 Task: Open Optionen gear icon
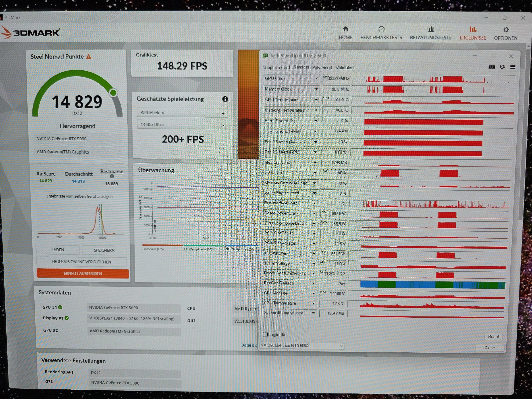tap(506, 30)
